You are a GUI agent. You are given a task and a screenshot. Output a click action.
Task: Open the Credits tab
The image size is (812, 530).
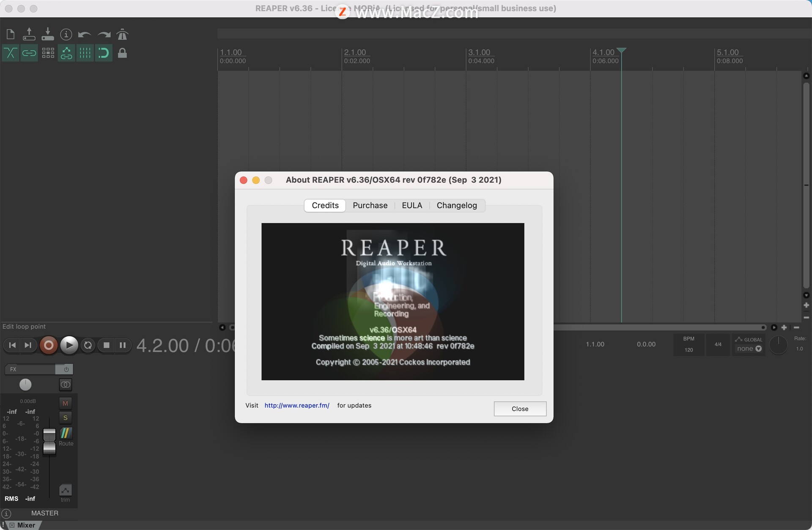click(325, 205)
